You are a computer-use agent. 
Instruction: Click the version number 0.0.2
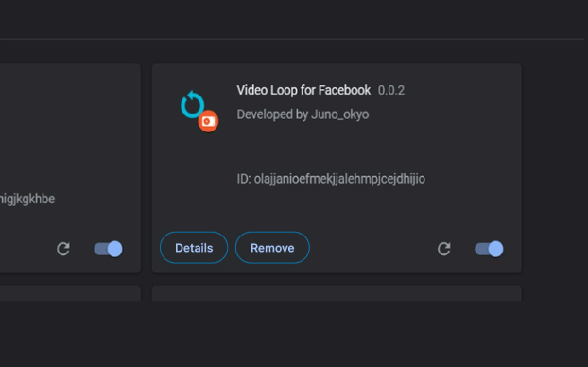(x=391, y=91)
